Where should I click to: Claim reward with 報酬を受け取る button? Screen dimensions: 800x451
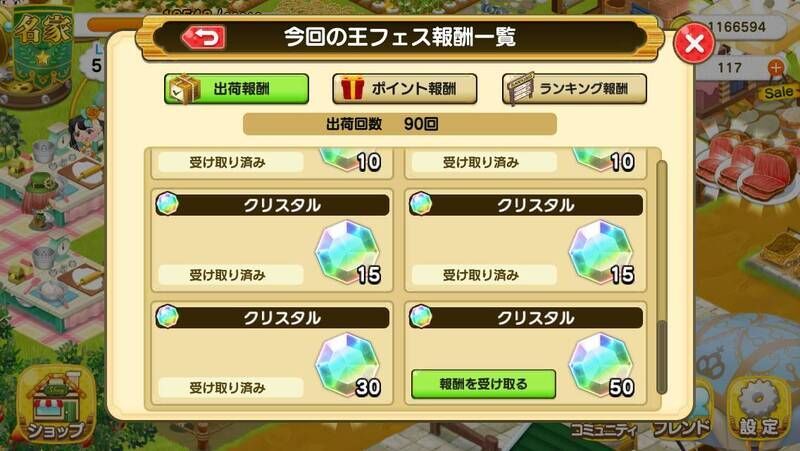pyautogui.click(x=483, y=384)
